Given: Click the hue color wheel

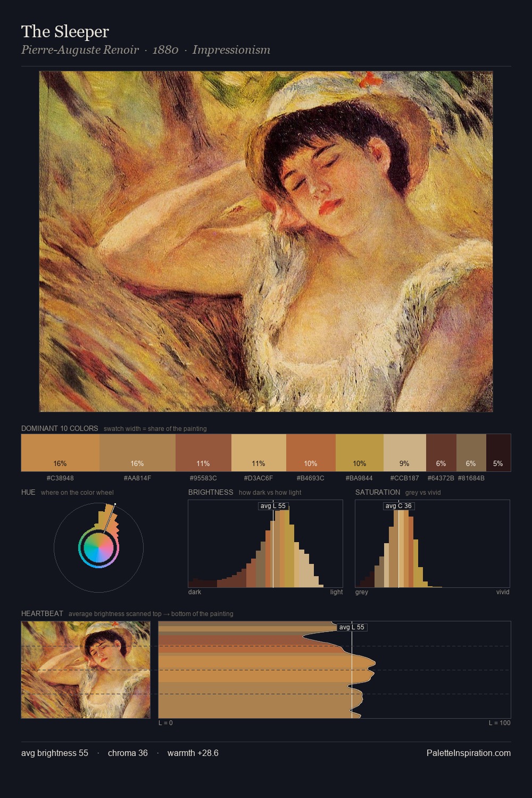Looking at the screenshot, I should pos(98,547).
